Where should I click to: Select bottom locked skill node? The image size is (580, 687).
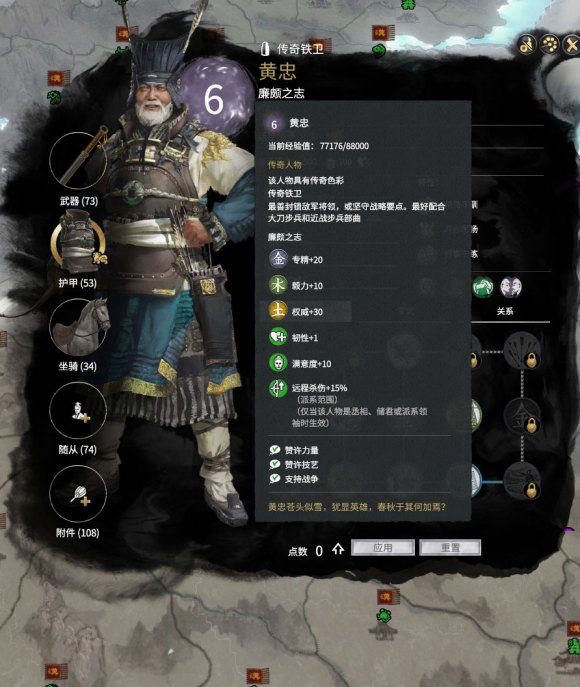click(522, 481)
